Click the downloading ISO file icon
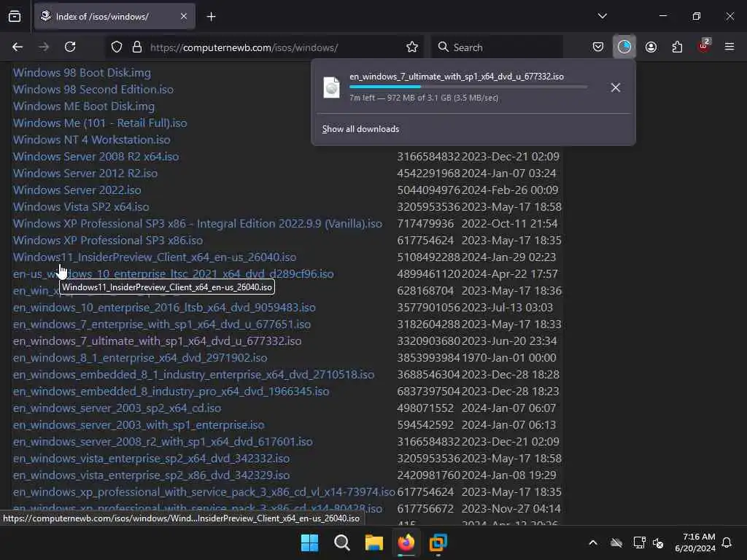The image size is (747, 560). point(332,87)
